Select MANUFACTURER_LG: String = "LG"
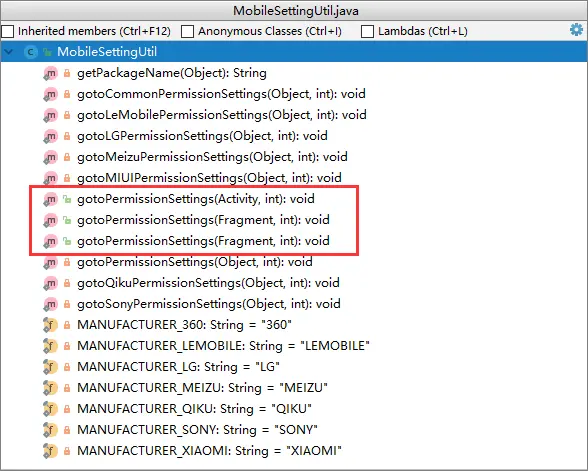This screenshot has width=588, height=471. click(178, 367)
